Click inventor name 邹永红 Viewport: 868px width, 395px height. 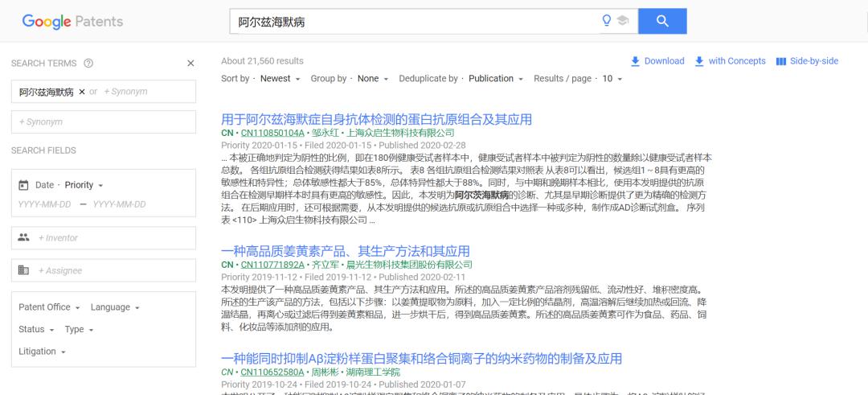click(325, 133)
